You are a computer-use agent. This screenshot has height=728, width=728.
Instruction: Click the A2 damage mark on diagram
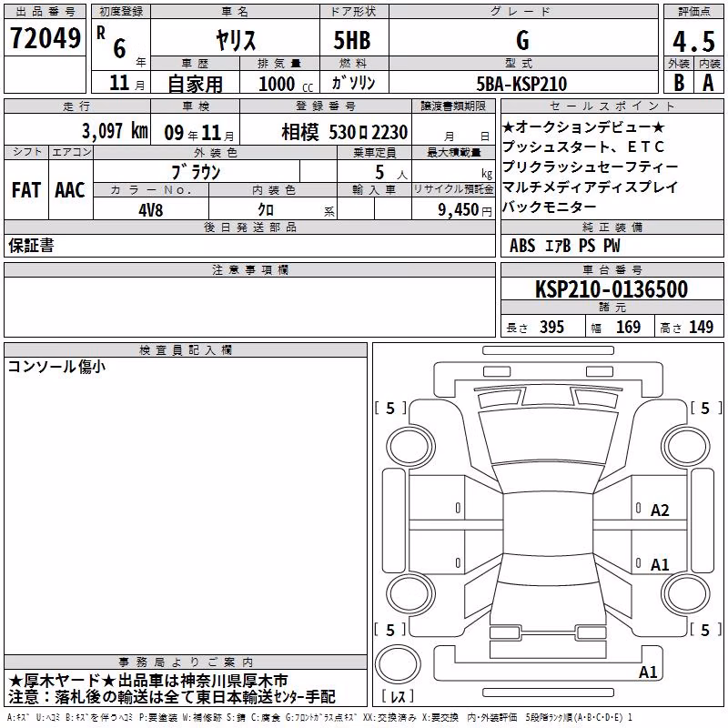(x=660, y=511)
